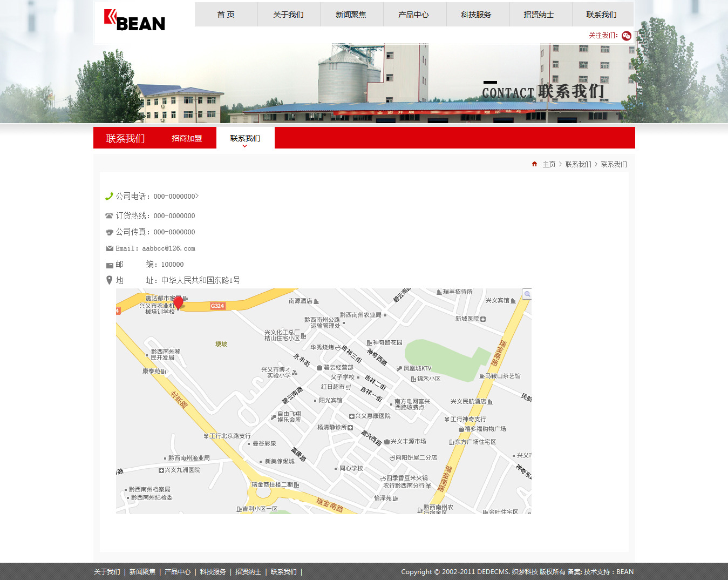Select 新闻聚焦 in the top navigation
Viewport: 728px width, 580px height.
tap(351, 15)
